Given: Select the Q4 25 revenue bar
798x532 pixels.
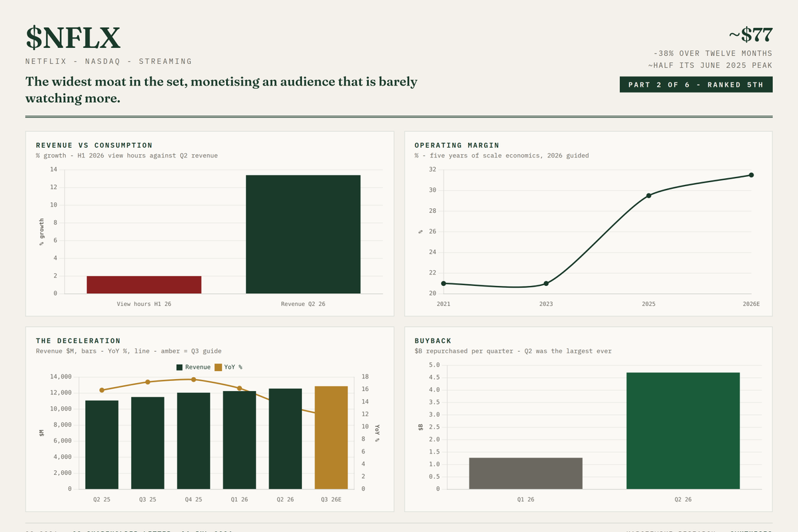Looking at the screenshot, I should click(194, 441).
